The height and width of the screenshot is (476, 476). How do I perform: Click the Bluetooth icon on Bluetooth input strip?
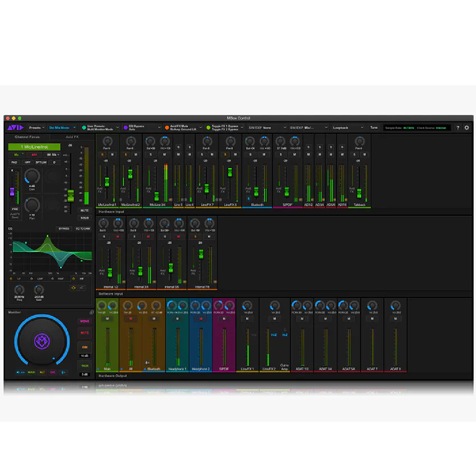249,198
